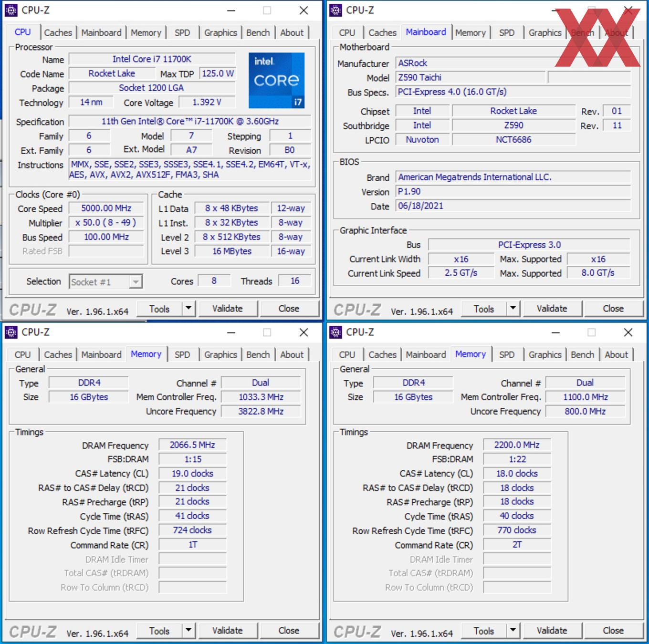Select SPD tab in Mainboard window
Viewport: 649px width, 644px height.
coord(507,32)
